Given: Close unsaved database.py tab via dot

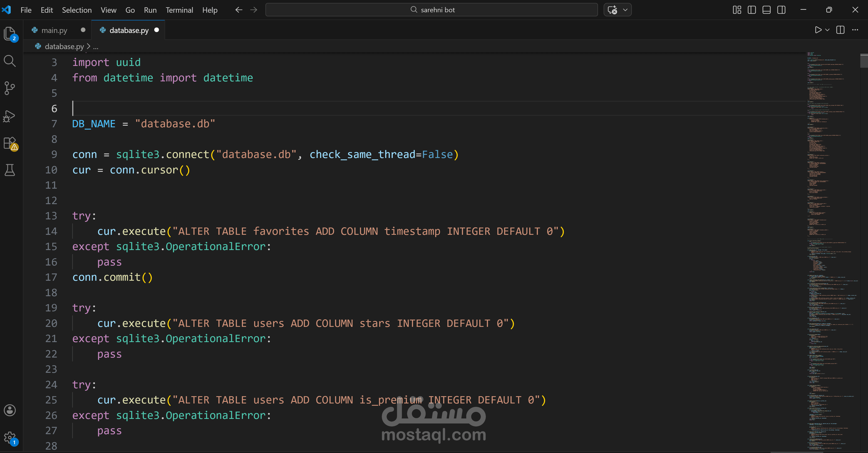Looking at the screenshot, I should click(156, 30).
